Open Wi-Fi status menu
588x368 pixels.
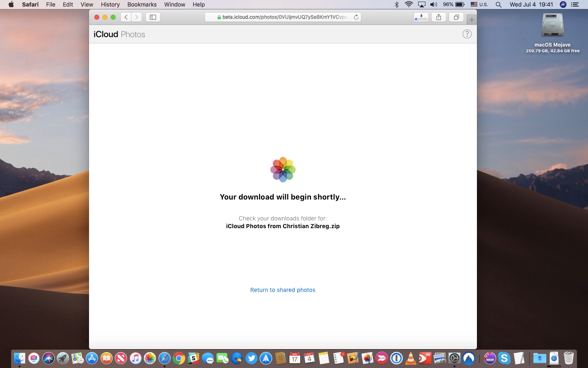coord(409,4)
